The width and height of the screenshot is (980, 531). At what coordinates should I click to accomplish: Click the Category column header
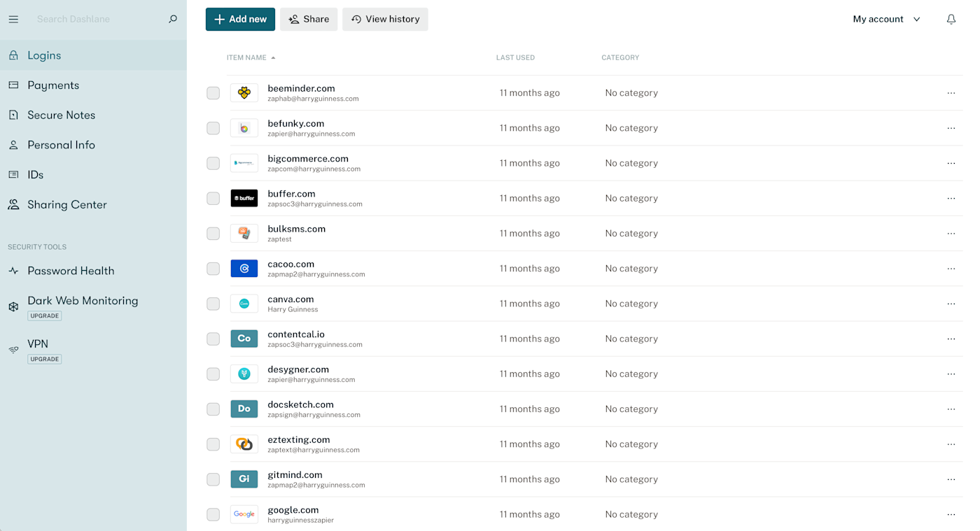(x=620, y=57)
